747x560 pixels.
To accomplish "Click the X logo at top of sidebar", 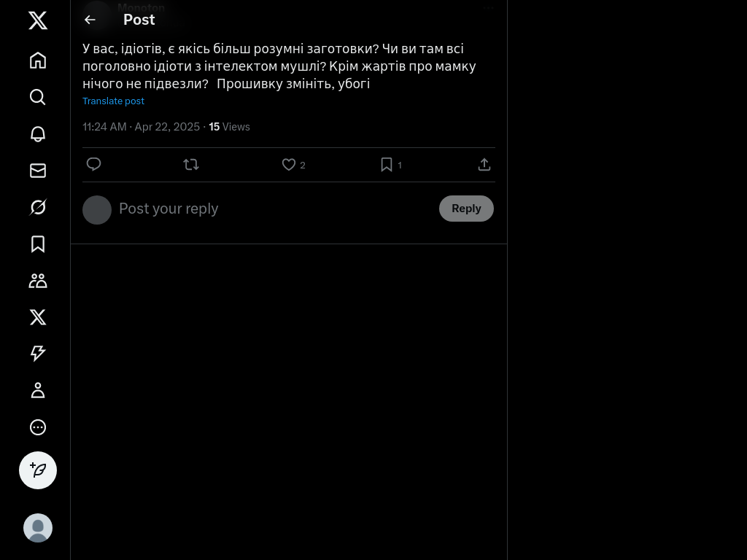I will point(38,20).
